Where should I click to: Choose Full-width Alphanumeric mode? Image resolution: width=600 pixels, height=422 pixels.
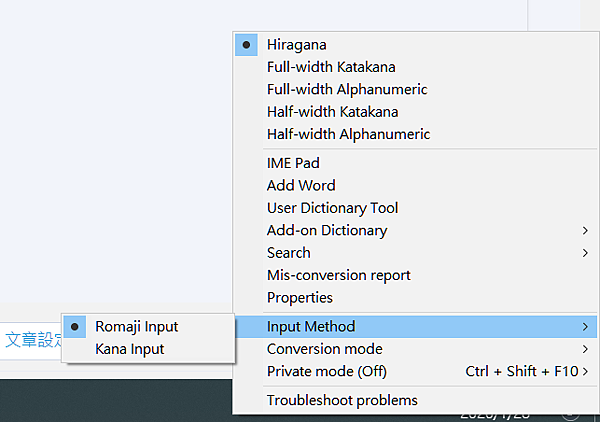point(348,89)
